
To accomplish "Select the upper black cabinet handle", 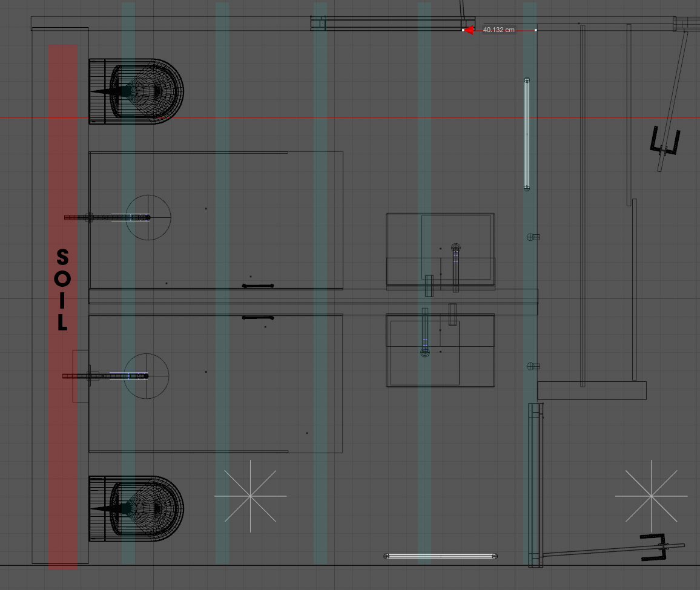I will pyautogui.click(x=258, y=286).
